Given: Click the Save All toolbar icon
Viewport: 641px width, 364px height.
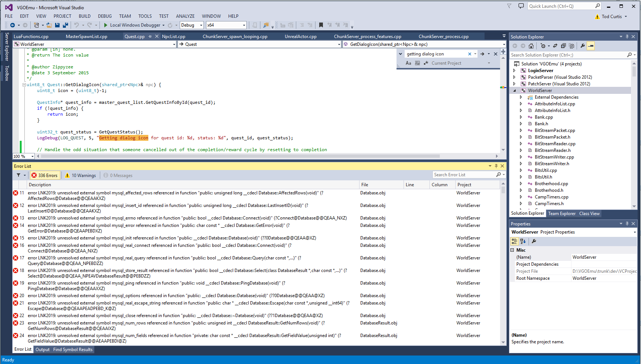Looking at the screenshot, I should pos(65,25).
